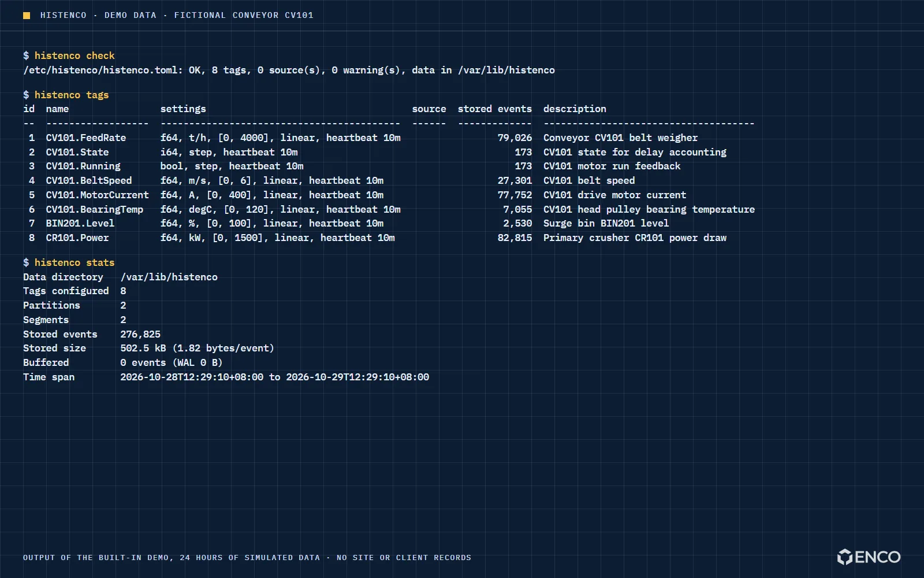Screen dimensions: 924x578
Task: Click 'CV101 head pulley bearing temperature' description
Action: click(649, 209)
